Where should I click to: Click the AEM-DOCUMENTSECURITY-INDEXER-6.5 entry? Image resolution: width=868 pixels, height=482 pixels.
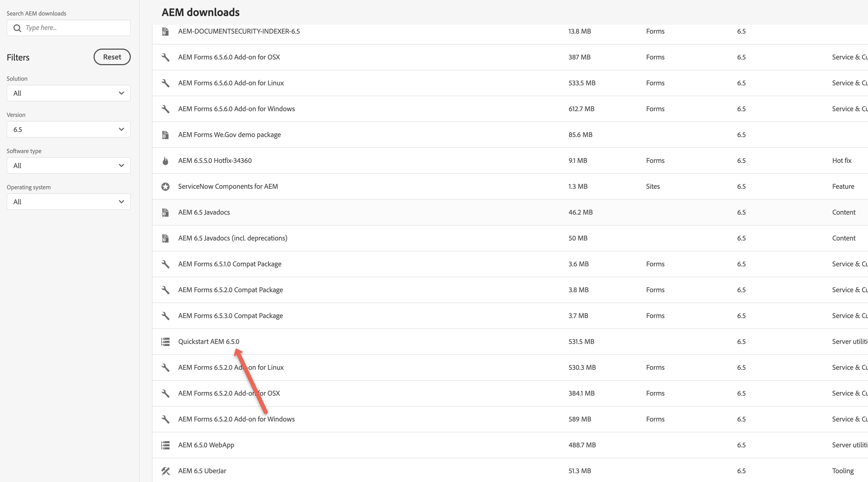point(239,31)
